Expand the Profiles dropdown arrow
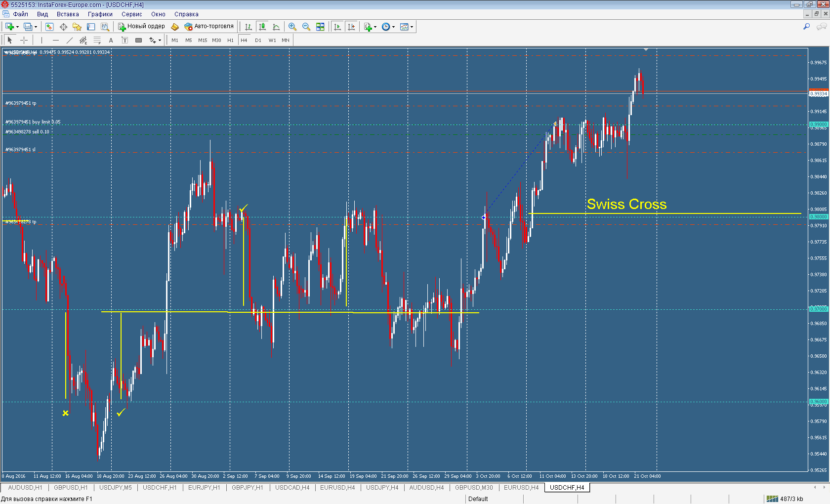 pos(36,27)
